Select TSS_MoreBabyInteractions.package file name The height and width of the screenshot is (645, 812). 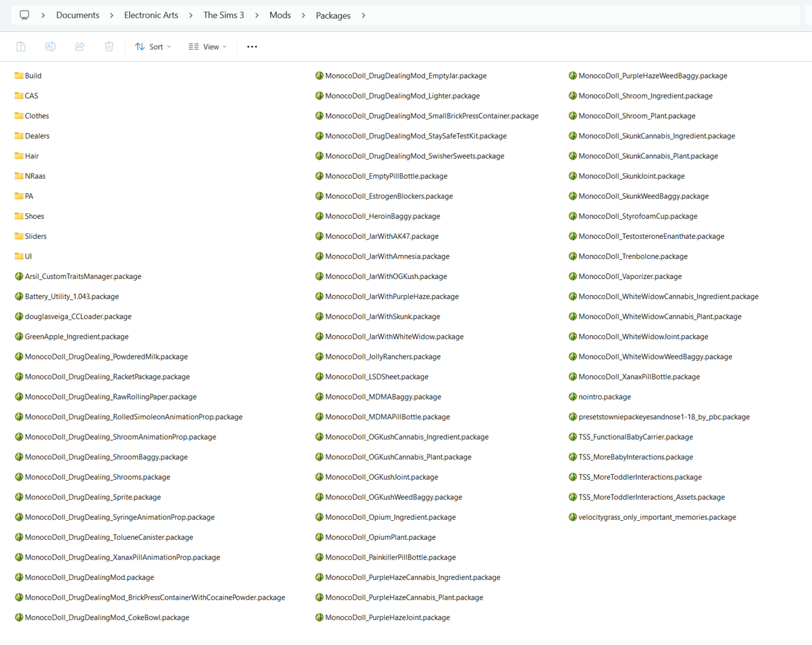click(x=636, y=457)
